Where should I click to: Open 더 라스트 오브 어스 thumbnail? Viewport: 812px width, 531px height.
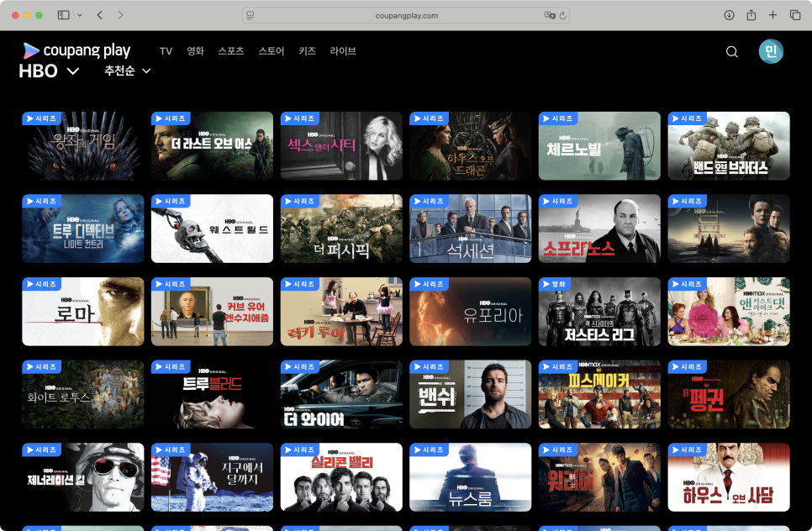click(x=212, y=146)
